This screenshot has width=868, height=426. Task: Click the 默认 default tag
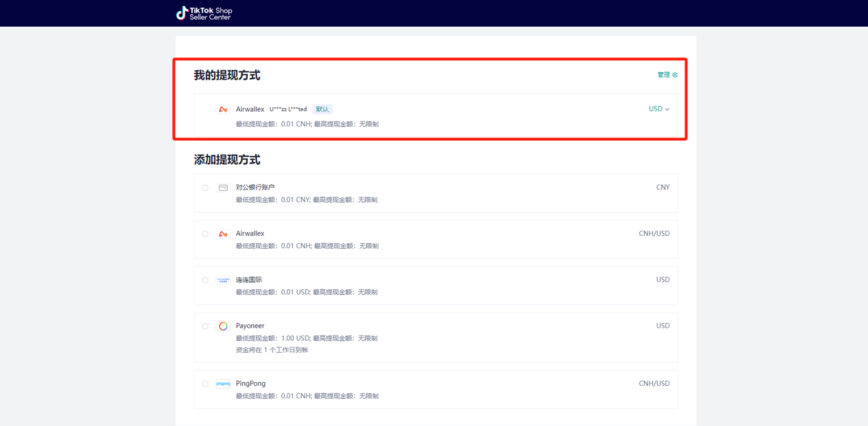(x=322, y=109)
